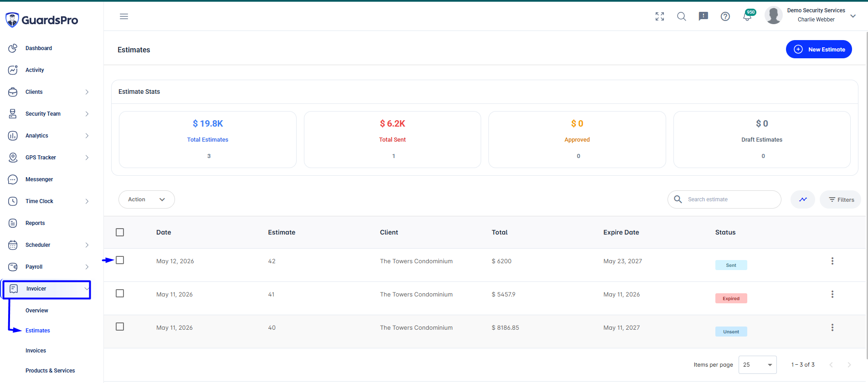Expand the Time Clock submenu arrow
868x383 pixels.
[x=87, y=201]
